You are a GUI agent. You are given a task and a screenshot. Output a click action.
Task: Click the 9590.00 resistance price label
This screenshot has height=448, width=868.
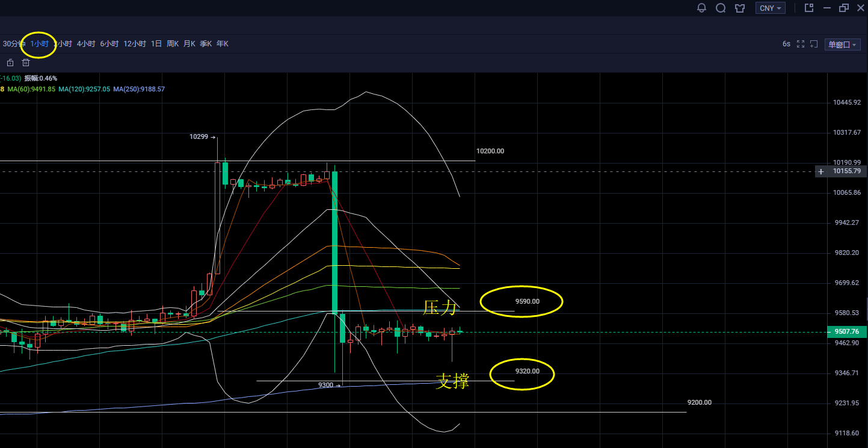point(528,301)
